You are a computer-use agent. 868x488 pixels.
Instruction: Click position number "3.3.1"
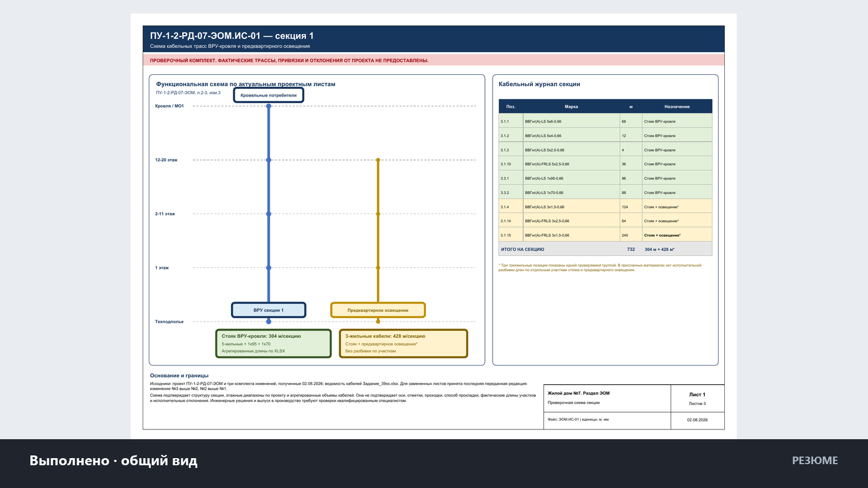pyautogui.click(x=505, y=178)
